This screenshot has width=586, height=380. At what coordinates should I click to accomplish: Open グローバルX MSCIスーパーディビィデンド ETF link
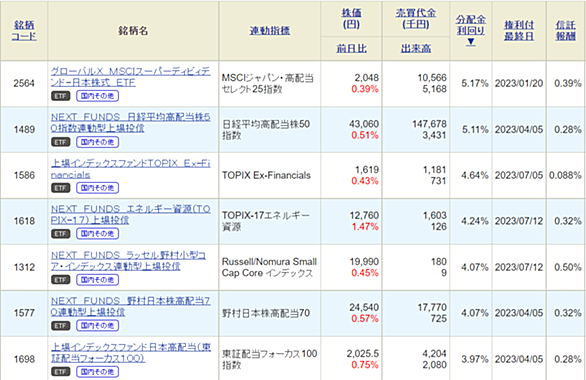[130, 77]
